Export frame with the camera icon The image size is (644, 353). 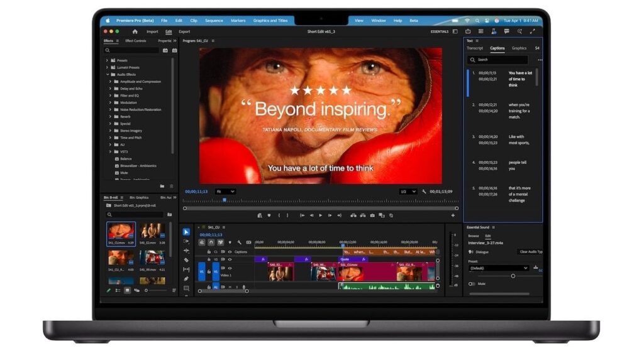[372, 215]
